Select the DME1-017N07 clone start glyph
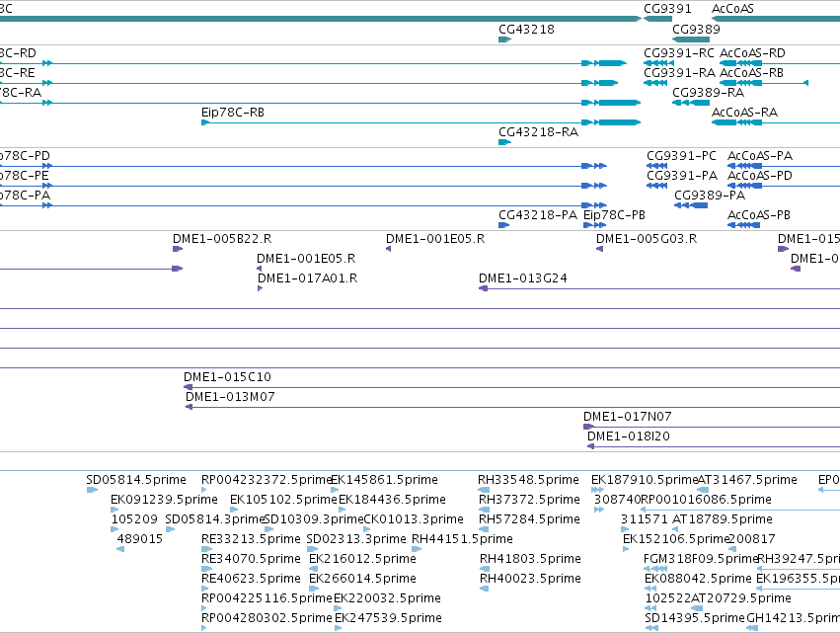840x633 pixels. [x=588, y=427]
